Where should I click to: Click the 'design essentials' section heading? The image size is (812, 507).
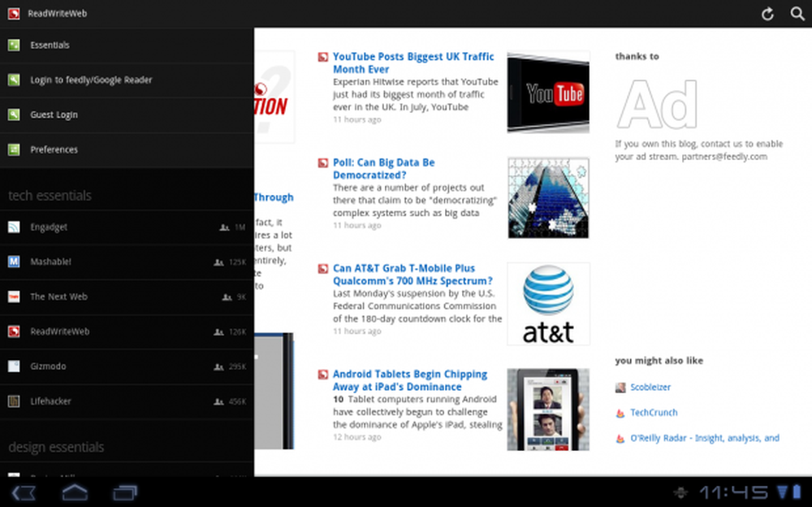56,447
